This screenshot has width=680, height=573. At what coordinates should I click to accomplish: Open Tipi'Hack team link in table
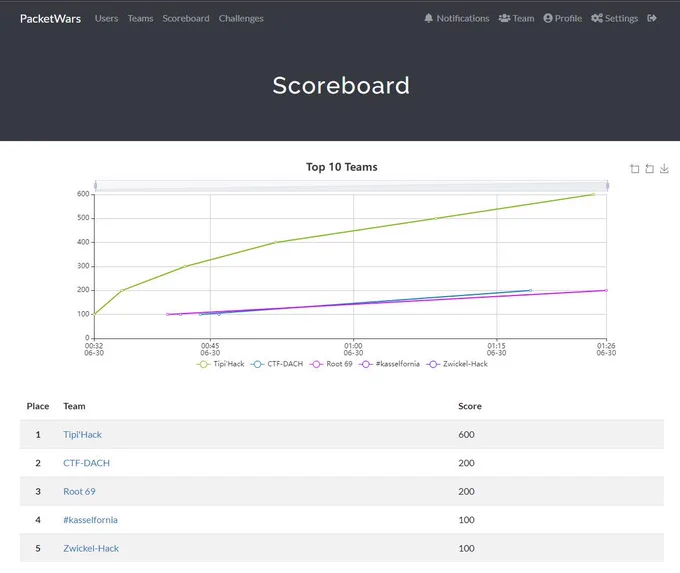pos(82,435)
